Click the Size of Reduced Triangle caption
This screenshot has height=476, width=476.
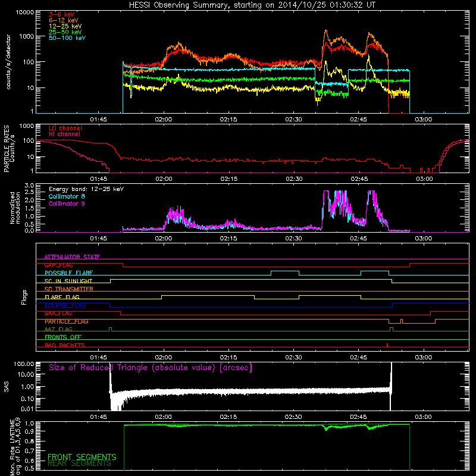click(x=151, y=368)
